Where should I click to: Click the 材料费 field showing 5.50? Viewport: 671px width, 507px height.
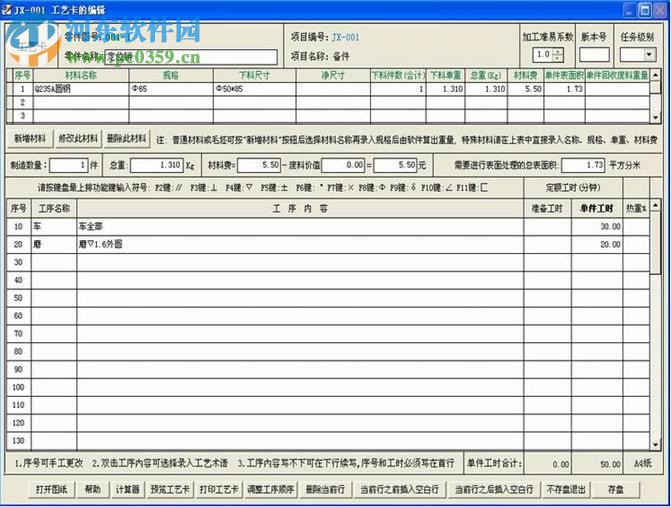coord(259,165)
